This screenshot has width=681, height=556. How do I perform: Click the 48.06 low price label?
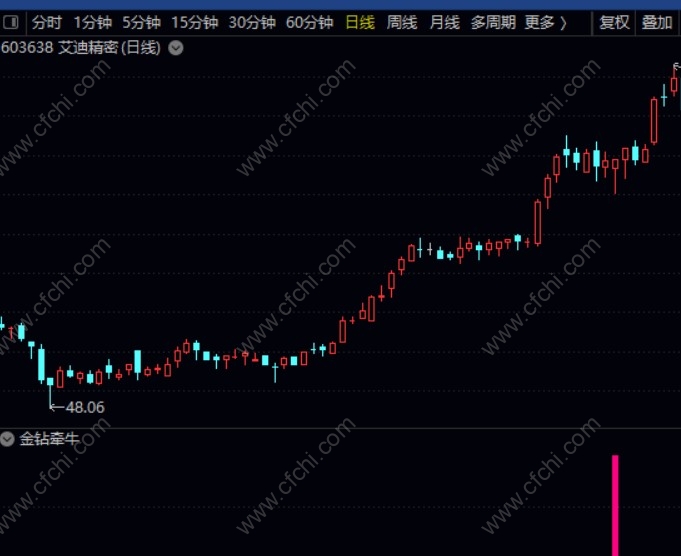[x=85, y=407]
